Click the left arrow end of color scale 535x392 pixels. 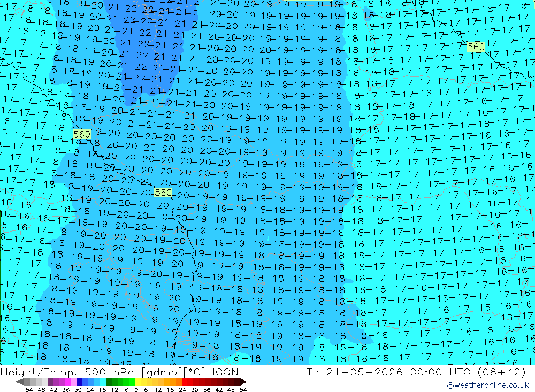coord(19,382)
